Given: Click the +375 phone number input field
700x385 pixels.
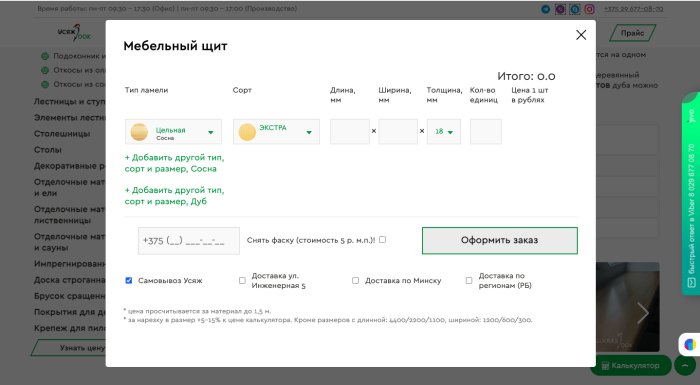Looking at the screenshot, I should click(x=189, y=241).
